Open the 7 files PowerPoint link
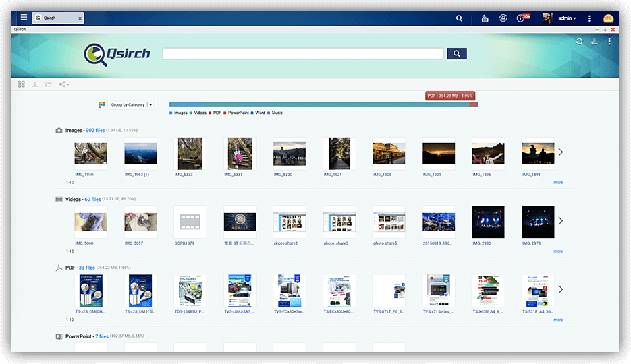This screenshot has width=631, height=364. click(x=102, y=336)
